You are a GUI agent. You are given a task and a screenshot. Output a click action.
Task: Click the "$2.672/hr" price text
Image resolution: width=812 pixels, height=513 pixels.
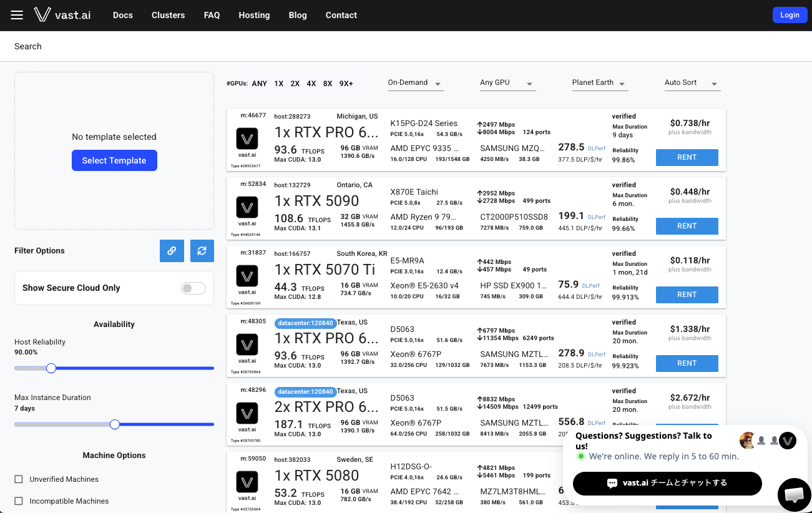[x=690, y=398]
